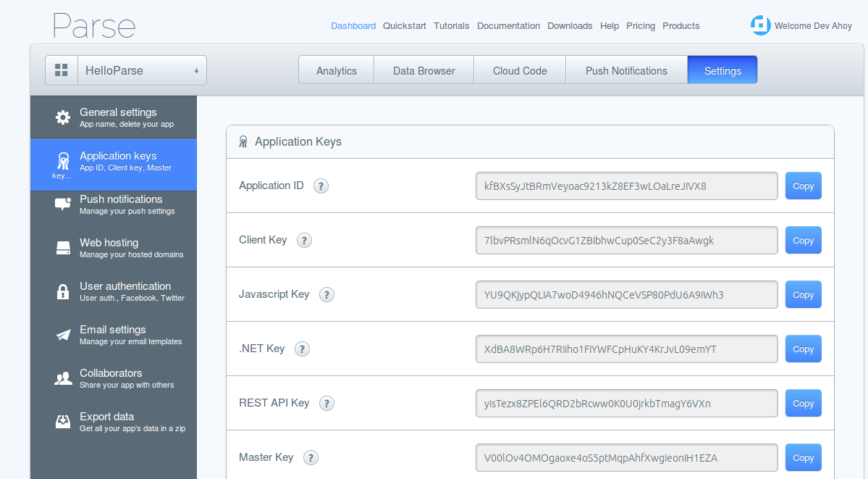This screenshot has height=479, width=868.
Task: Click the user avatar beside Welcome Dev Ahoy
Action: (761, 25)
